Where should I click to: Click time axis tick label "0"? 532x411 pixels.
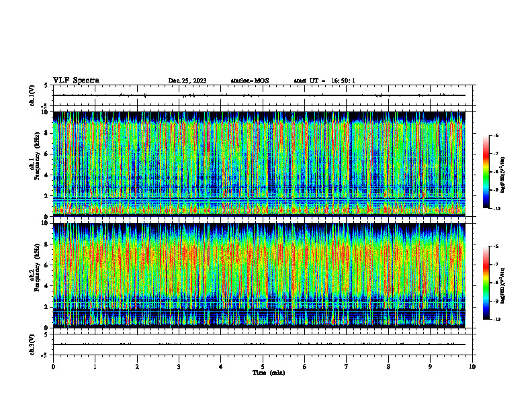point(53,367)
